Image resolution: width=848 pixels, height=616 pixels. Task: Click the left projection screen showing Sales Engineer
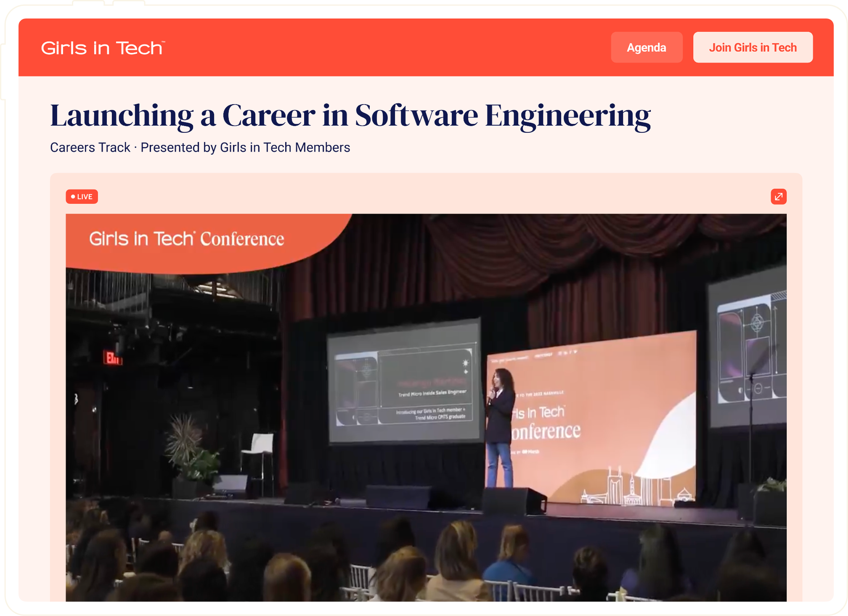pyautogui.click(x=404, y=383)
